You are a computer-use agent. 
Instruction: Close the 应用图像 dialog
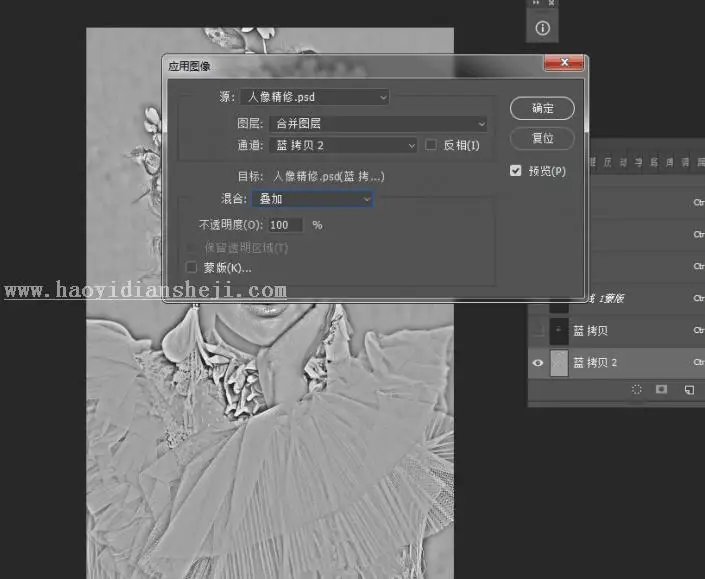click(x=564, y=62)
